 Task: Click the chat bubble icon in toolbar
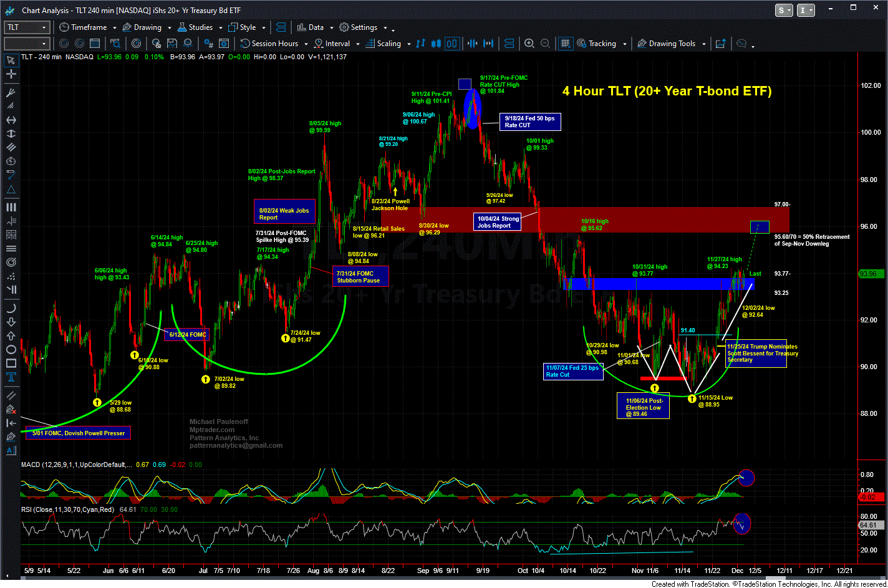click(741, 44)
